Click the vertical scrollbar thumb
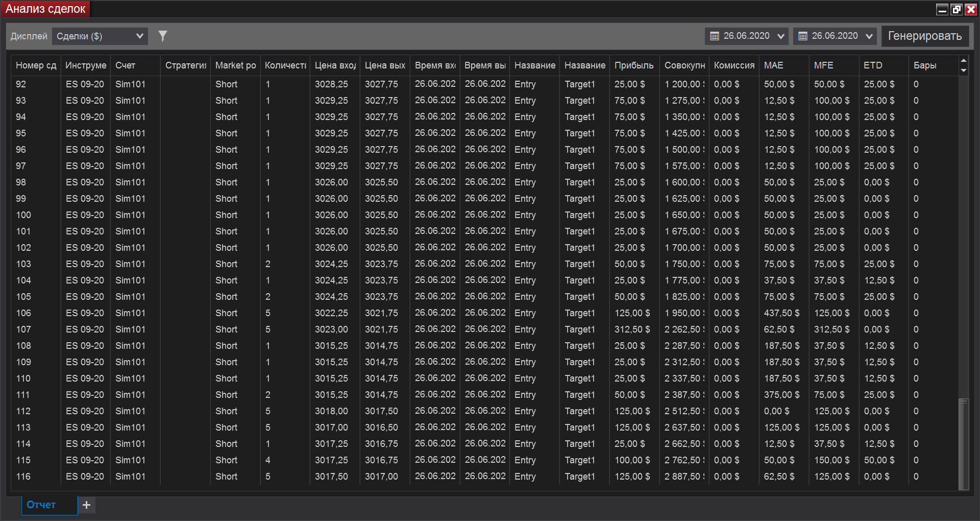Viewport: 980px width, 521px height. [964, 444]
